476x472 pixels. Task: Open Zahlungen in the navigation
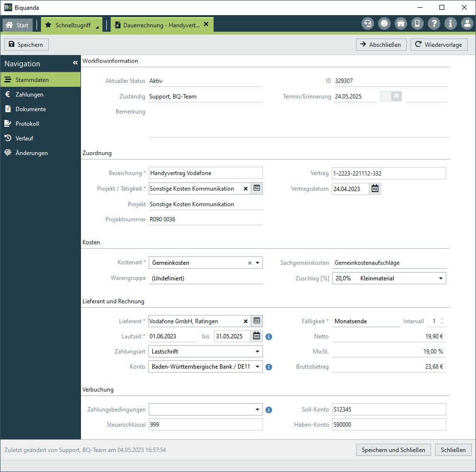[x=29, y=95]
